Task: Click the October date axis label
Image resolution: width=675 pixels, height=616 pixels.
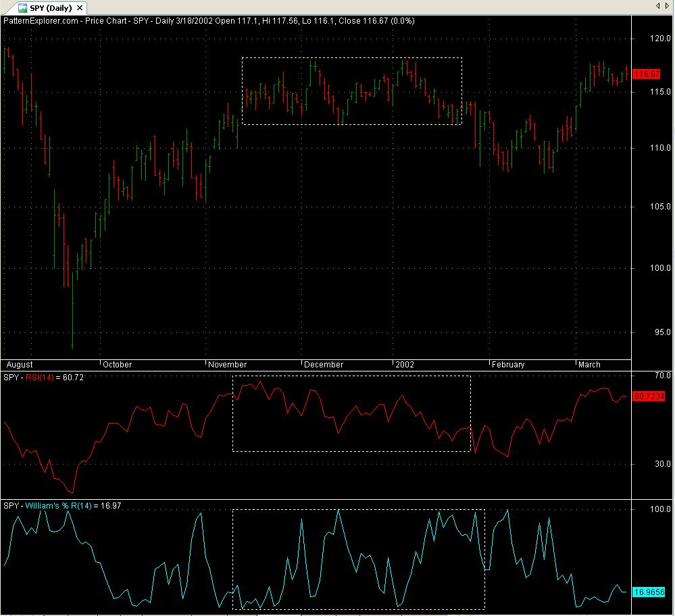Action: (x=117, y=365)
